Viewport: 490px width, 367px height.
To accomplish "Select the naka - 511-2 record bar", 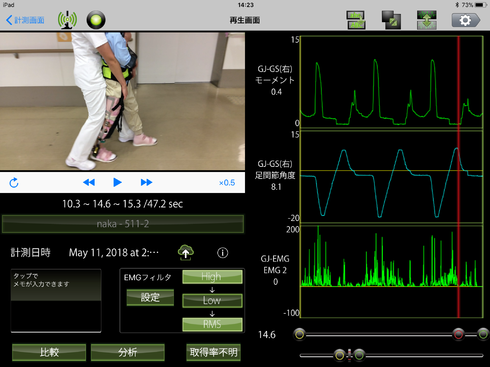I will [x=123, y=224].
